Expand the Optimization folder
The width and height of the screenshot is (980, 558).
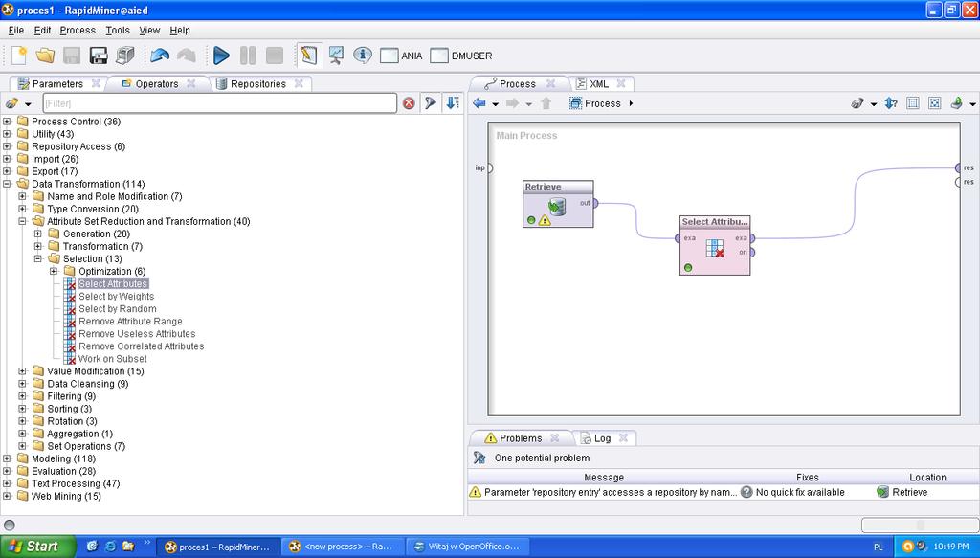click(54, 271)
